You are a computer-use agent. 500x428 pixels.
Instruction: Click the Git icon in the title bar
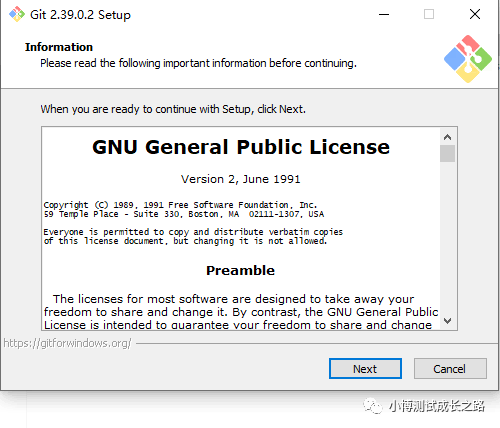[x=17, y=14]
